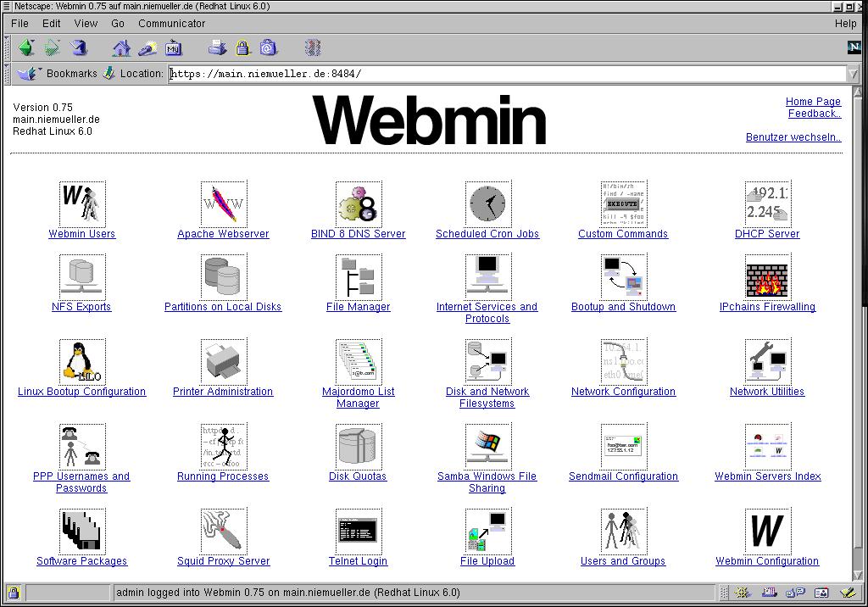
Task: Print the page using the printer icon
Action: [218, 47]
